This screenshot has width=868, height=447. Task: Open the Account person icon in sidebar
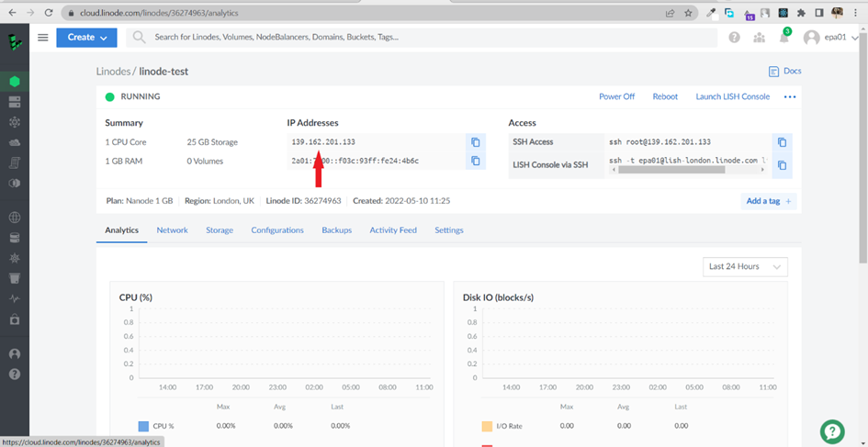point(15,353)
